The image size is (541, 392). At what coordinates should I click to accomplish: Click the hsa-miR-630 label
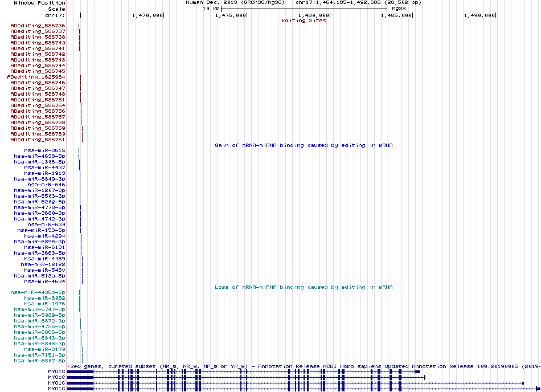46,224
